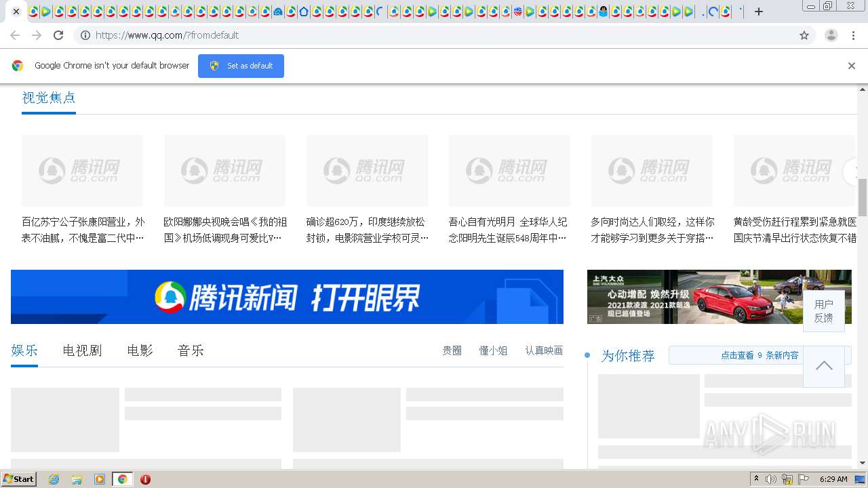
Task: Switch to the 电视剧 tab
Action: (x=82, y=350)
